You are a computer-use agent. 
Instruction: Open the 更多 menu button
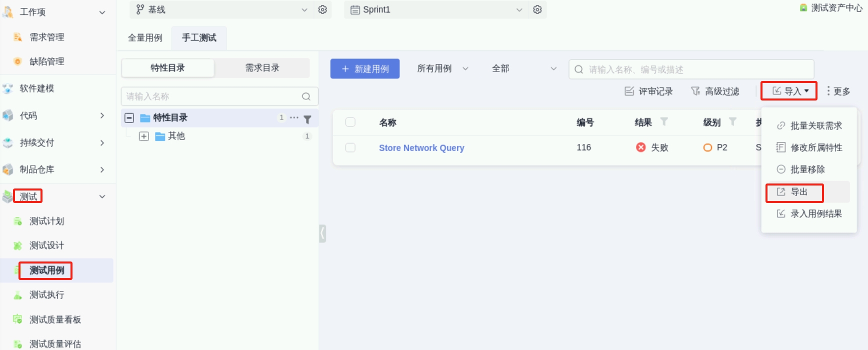click(x=838, y=91)
